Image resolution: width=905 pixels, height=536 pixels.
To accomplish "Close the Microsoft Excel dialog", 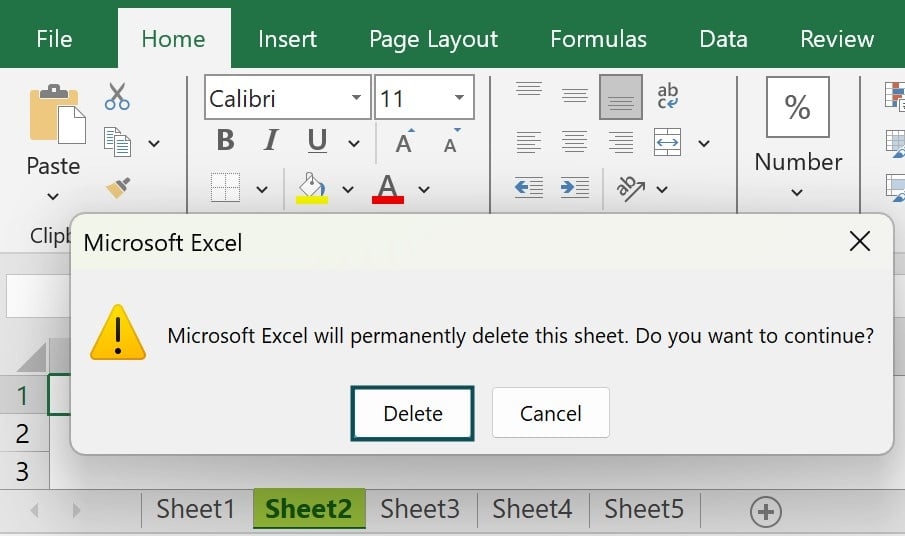I will 859,241.
